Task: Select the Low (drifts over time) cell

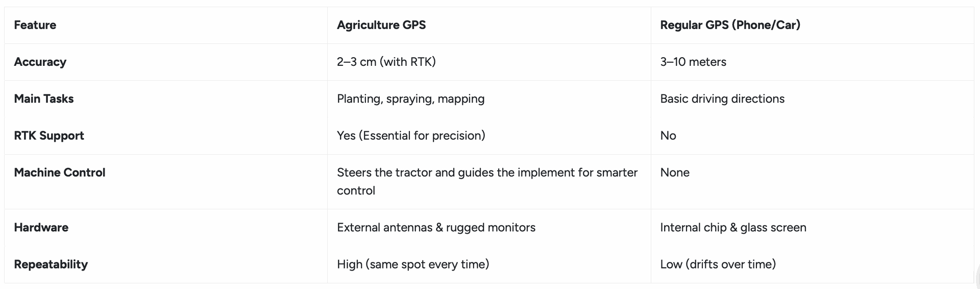Action: 718,264
